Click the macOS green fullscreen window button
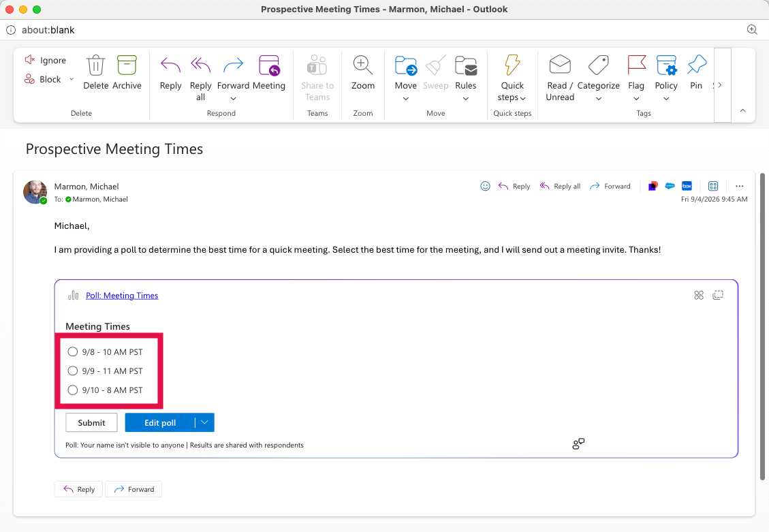Image resolution: width=769 pixels, height=532 pixels. (x=37, y=10)
